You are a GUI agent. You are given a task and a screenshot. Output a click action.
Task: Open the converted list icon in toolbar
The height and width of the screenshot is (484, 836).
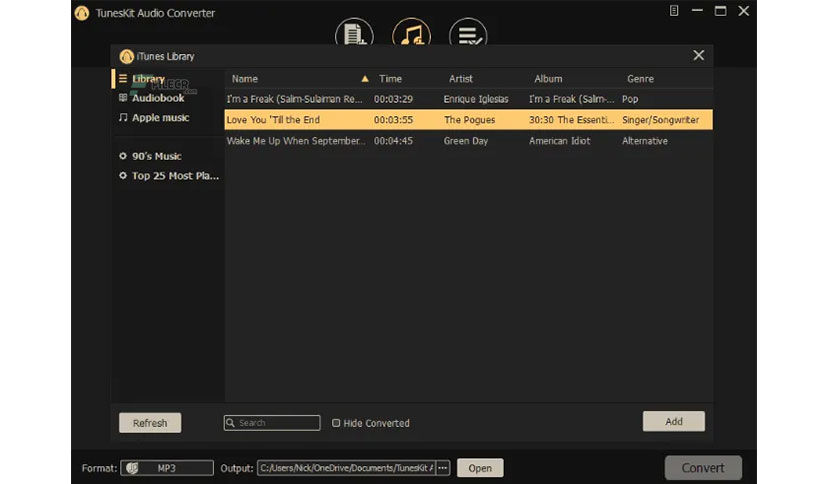(x=468, y=33)
